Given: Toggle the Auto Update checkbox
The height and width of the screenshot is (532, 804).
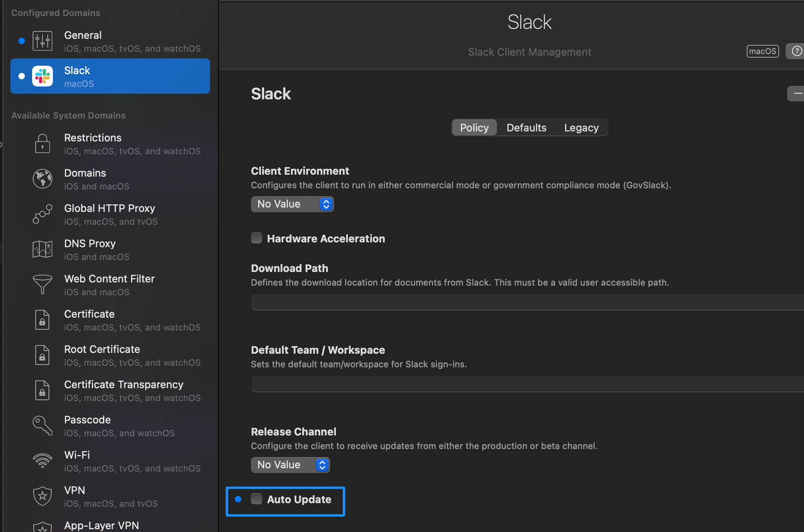Looking at the screenshot, I should 257,499.
